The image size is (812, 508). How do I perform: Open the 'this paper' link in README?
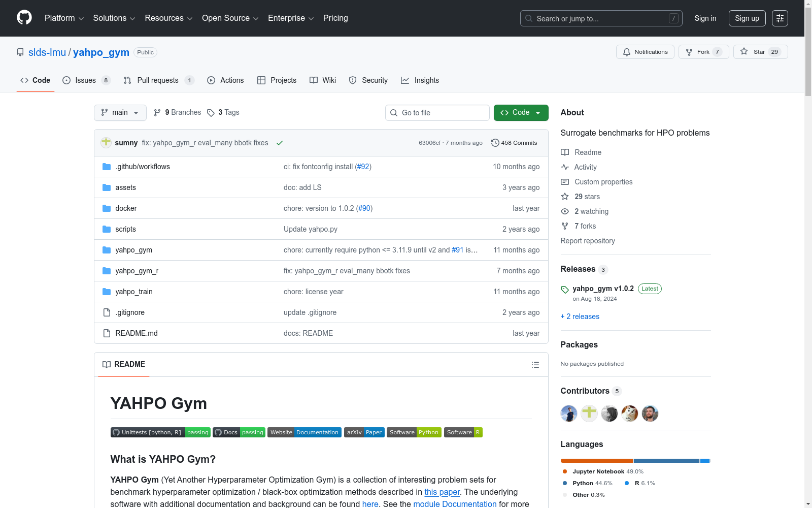tap(442, 492)
